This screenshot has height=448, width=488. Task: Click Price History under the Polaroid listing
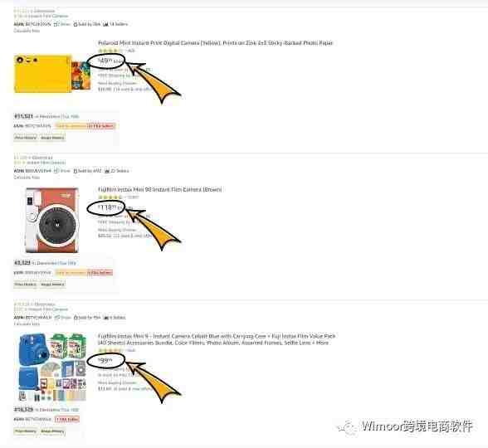[x=26, y=138]
